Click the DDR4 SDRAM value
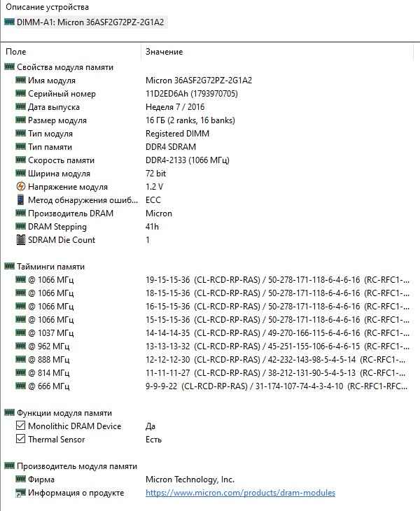Viewport: 420px width, 511px height. 171,147
